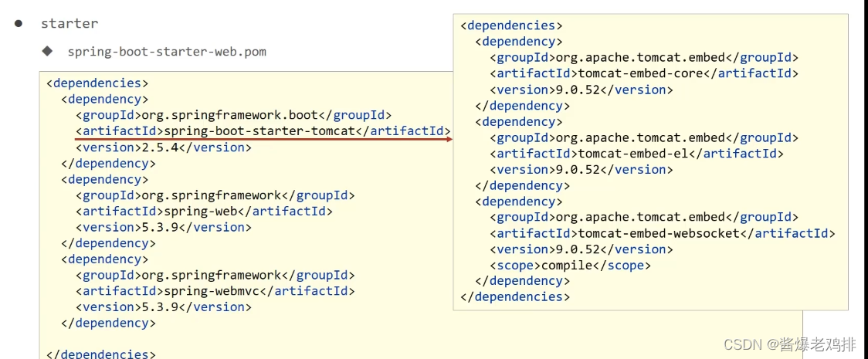Click the 'starter' bullet heading text
Image resolution: width=868 pixels, height=359 pixels.
click(70, 24)
